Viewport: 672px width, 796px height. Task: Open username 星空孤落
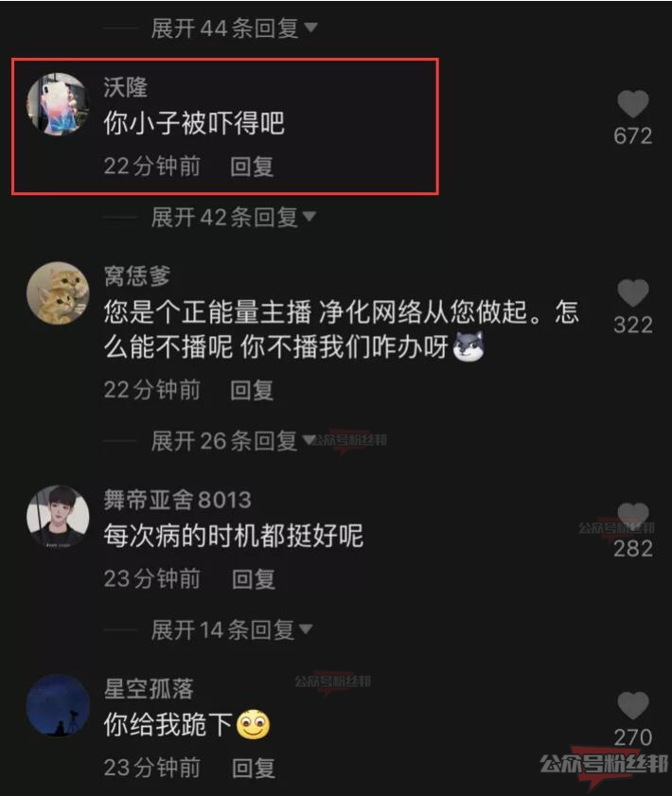click(149, 689)
